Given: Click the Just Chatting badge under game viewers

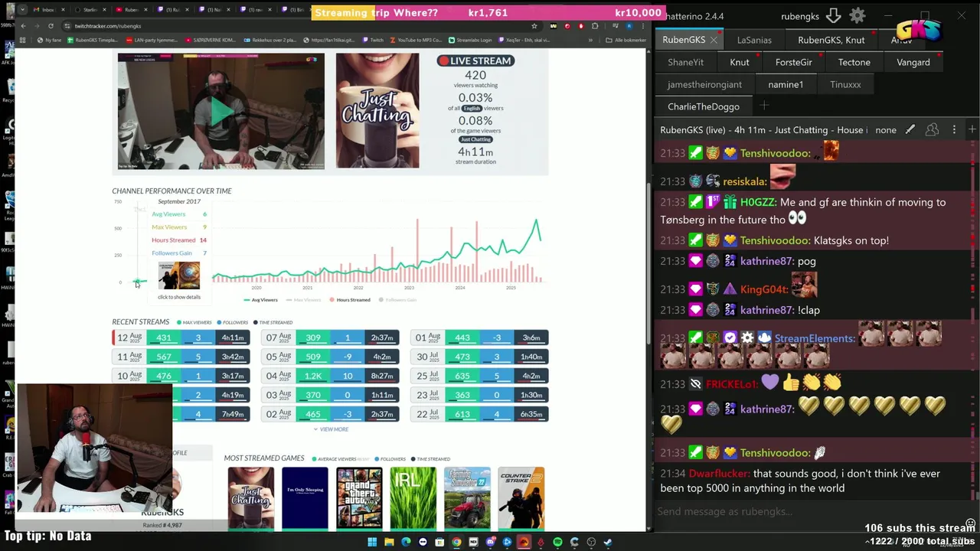Looking at the screenshot, I should tap(475, 139).
